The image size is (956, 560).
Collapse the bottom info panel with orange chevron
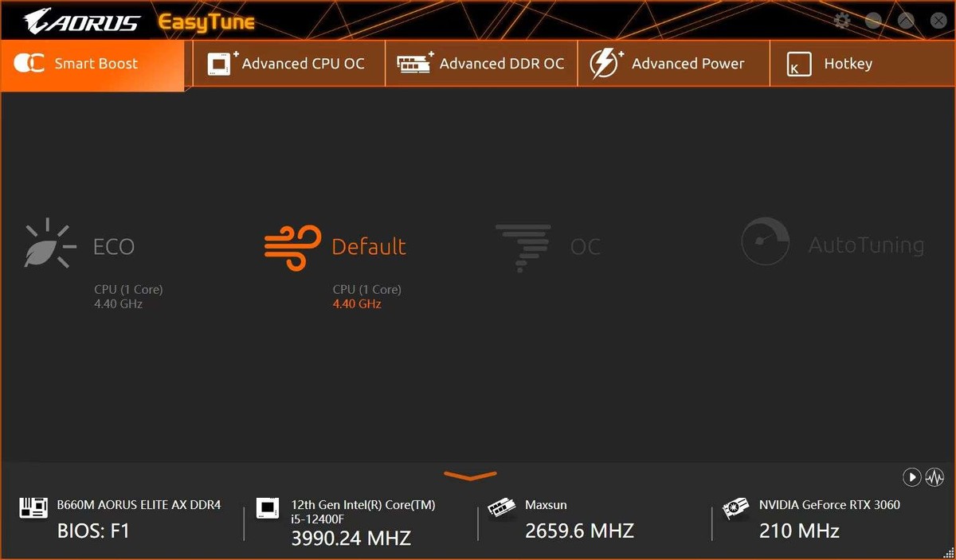coord(470,476)
